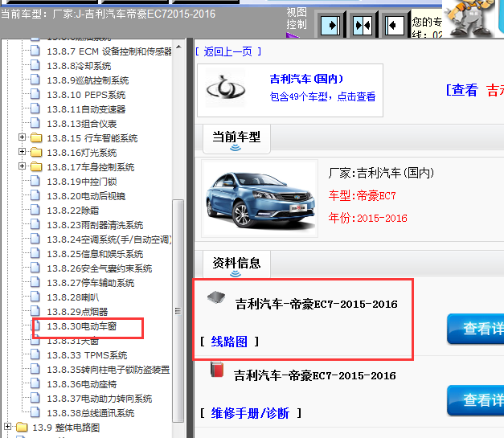Click 吉利汽车-帝豪EC7-2015-2016 title above 线路图
This screenshot has height=438, width=504.
(316, 304)
